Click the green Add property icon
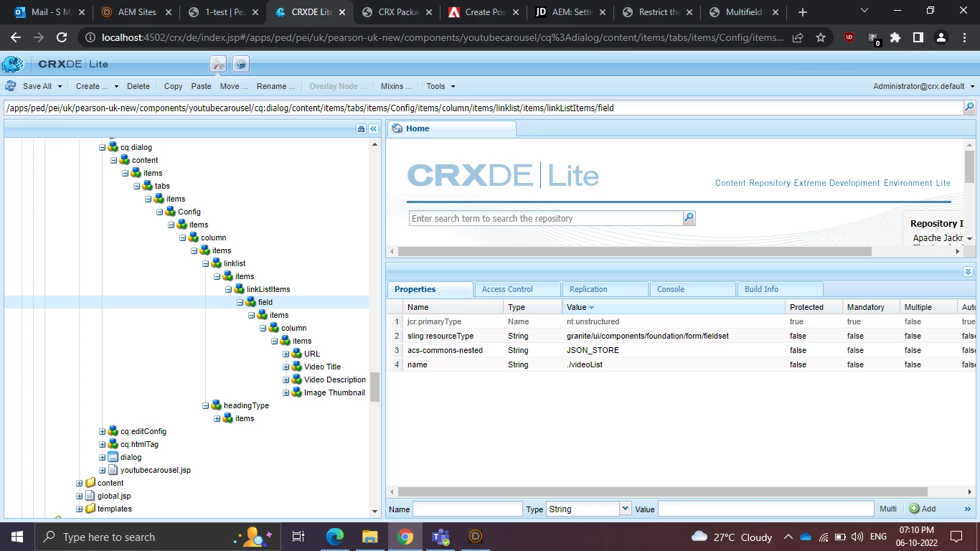Screen dimensions: 980x551 tap(914, 509)
